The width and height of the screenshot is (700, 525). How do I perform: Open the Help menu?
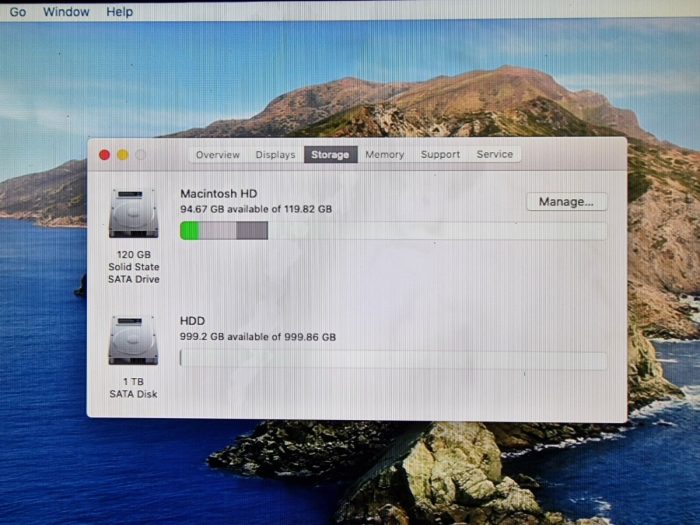[x=119, y=12]
